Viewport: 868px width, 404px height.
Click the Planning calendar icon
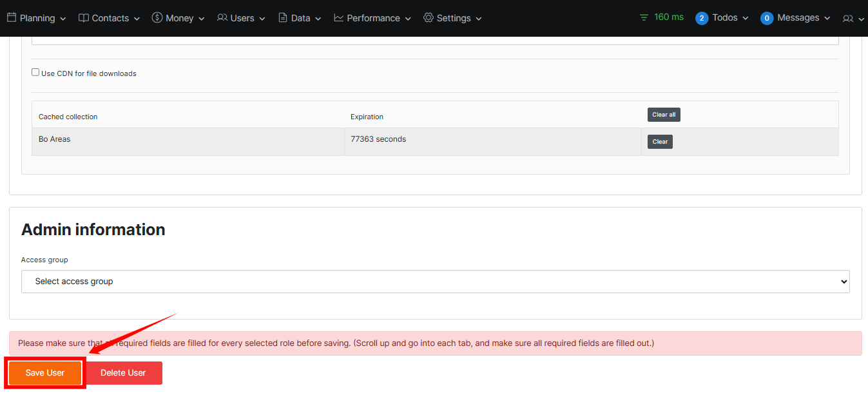(12, 18)
